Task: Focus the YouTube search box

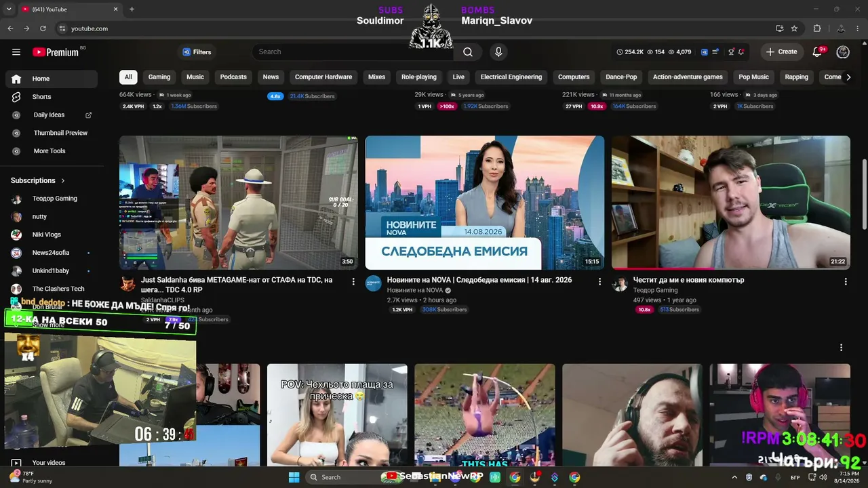Action: [353, 52]
